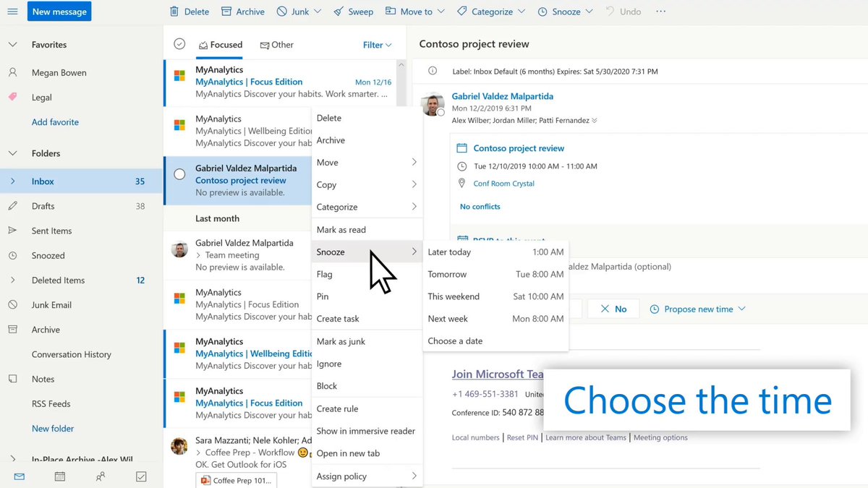Open the hamburger navigation menu
The height and width of the screenshot is (488, 868).
point(12,12)
